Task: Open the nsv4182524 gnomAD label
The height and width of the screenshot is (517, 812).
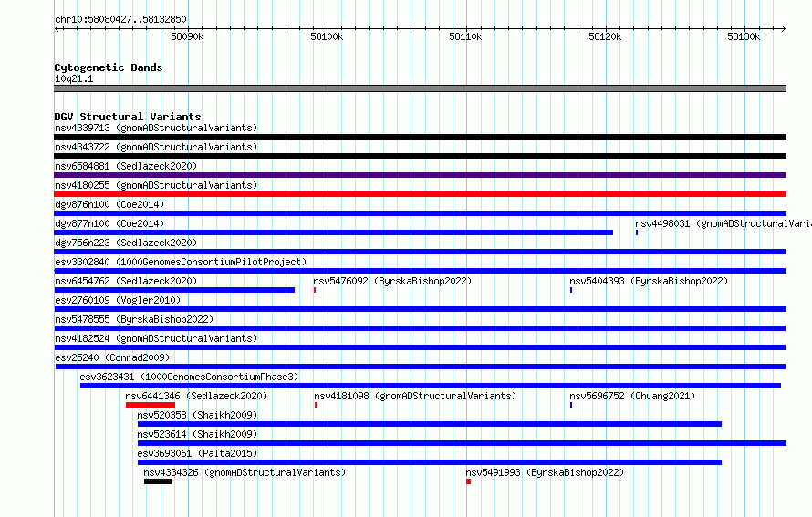Action: tap(156, 338)
